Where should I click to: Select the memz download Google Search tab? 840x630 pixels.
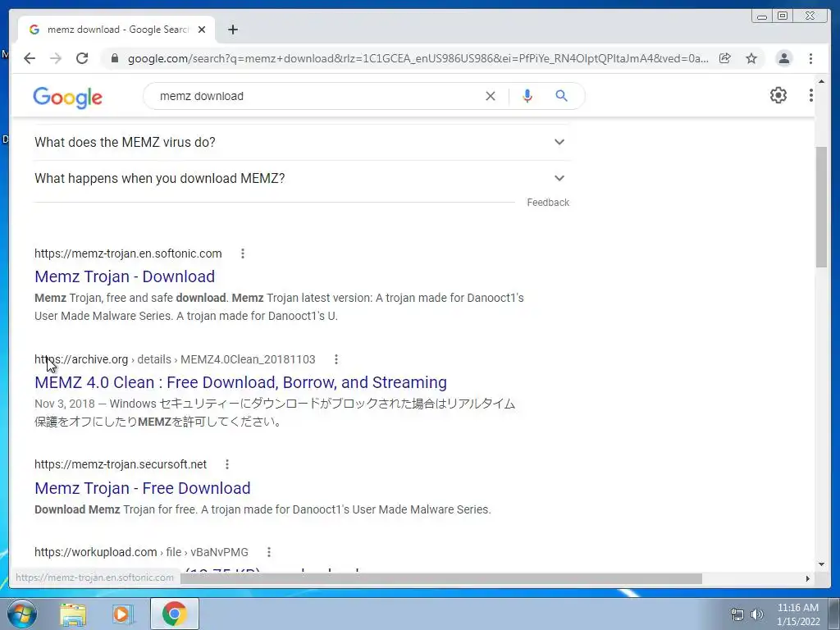[x=116, y=30]
